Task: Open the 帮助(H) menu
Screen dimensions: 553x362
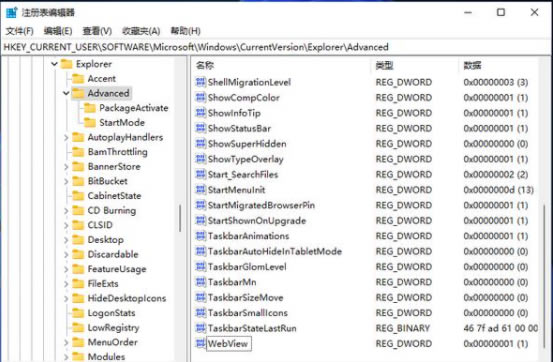Action: (186, 31)
